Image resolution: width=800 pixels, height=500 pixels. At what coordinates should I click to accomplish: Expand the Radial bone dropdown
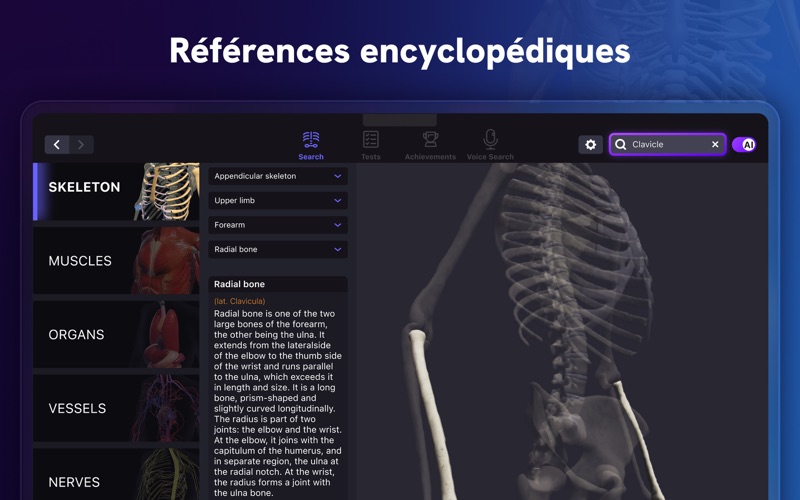click(278, 249)
